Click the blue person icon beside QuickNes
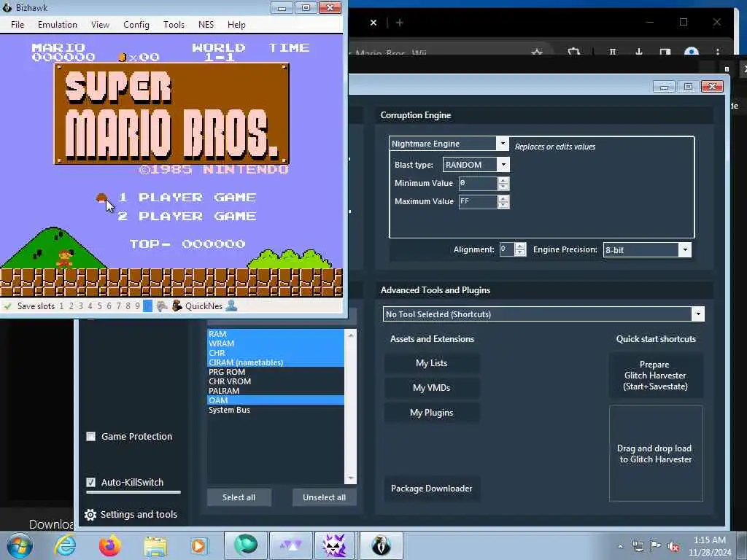 coord(231,306)
